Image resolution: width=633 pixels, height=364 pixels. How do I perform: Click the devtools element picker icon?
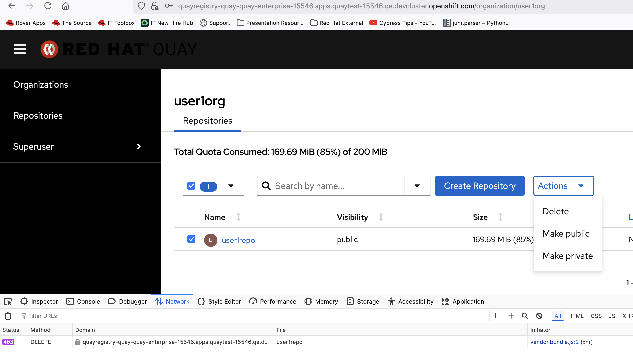[x=8, y=301]
